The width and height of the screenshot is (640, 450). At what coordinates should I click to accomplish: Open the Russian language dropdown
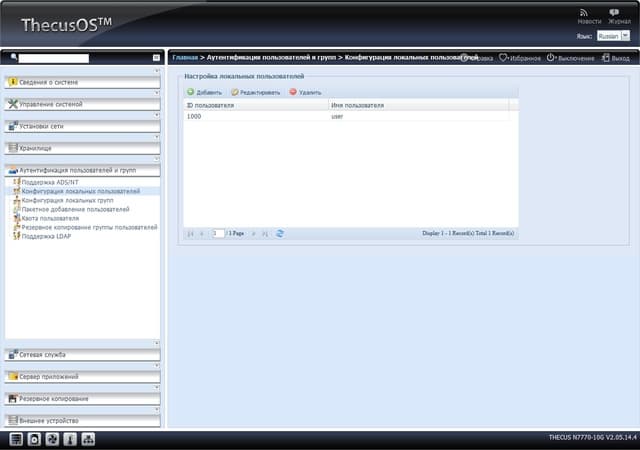click(613, 36)
